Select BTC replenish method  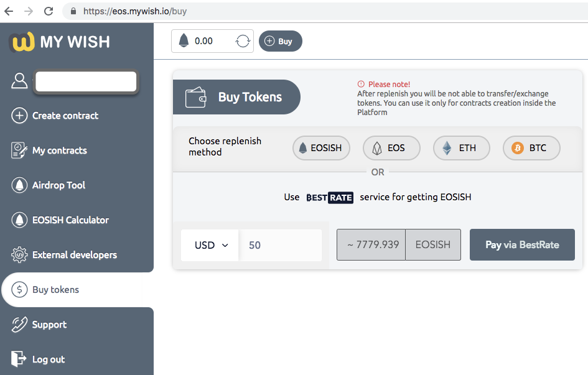[532, 148]
